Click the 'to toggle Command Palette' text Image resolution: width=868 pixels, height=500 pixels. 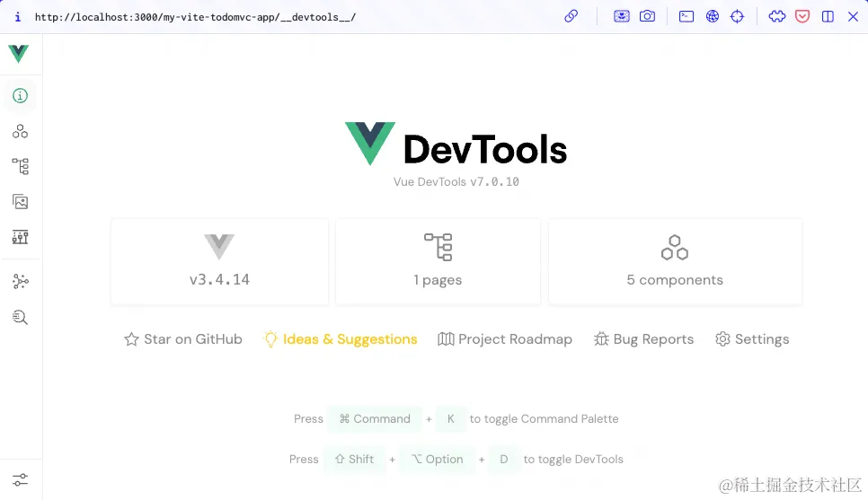pos(545,418)
